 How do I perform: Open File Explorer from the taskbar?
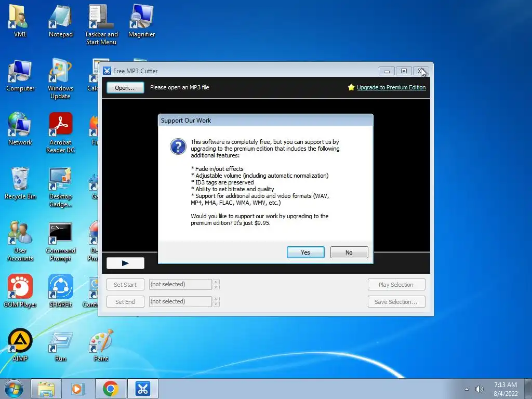point(46,389)
